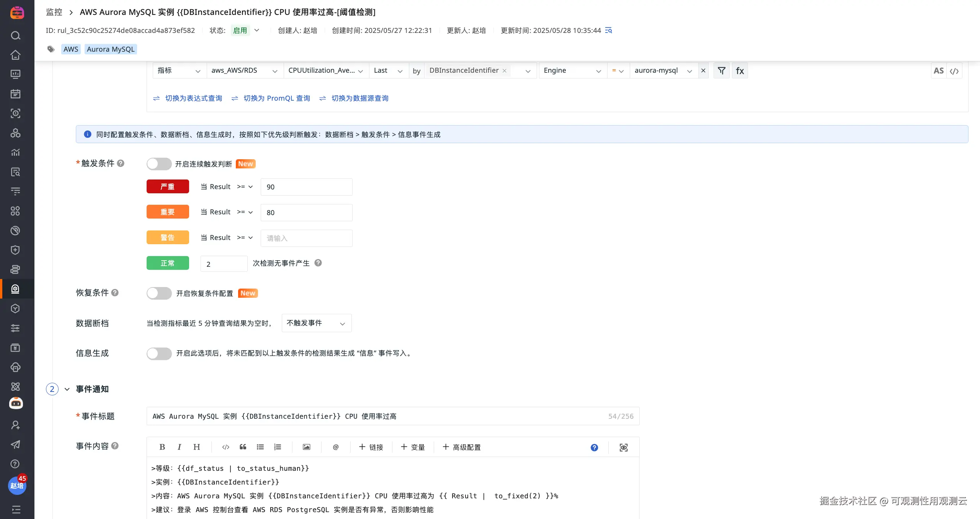Click the 事件标题 input field
This screenshot has width=980, height=519.
coord(393,416)
